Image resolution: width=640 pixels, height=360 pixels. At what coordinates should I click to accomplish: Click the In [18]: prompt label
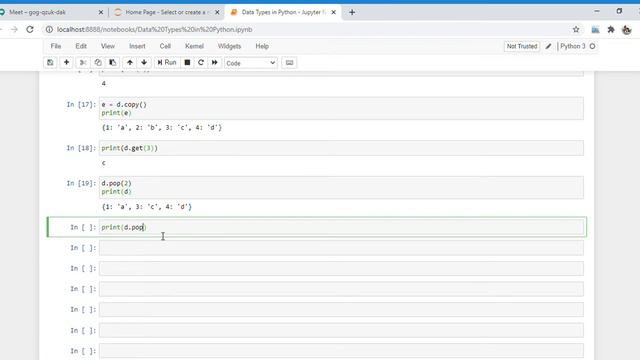pos(81,148)
